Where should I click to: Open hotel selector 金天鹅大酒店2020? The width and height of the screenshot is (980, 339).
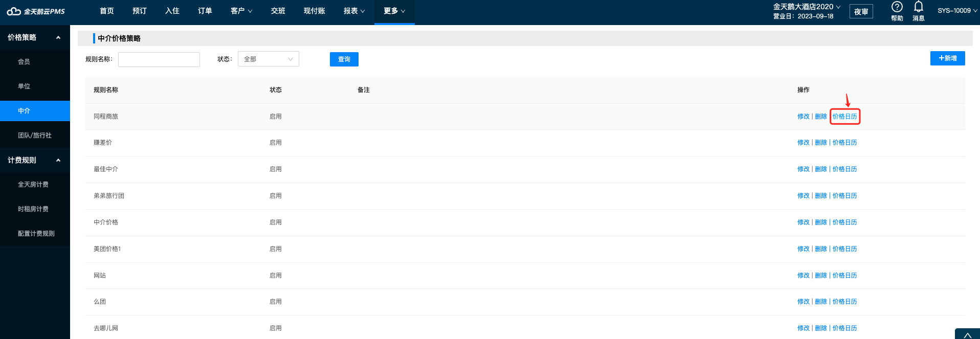click(x=807, y=7)
